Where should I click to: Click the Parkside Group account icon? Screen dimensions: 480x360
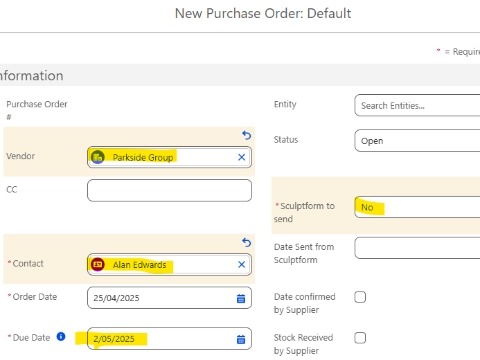point(98,157)
